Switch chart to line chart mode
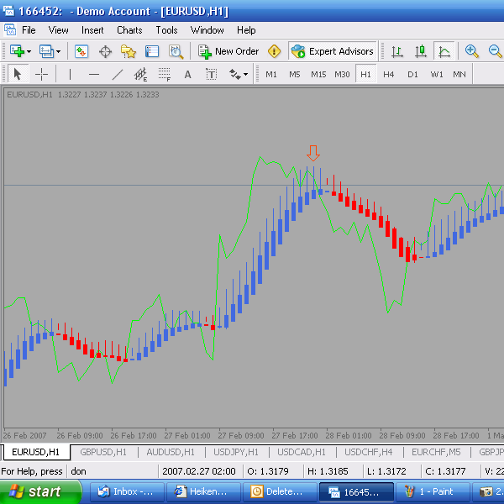Image resolution: width=504 pixels, height=504 pixels. (444, 51)
